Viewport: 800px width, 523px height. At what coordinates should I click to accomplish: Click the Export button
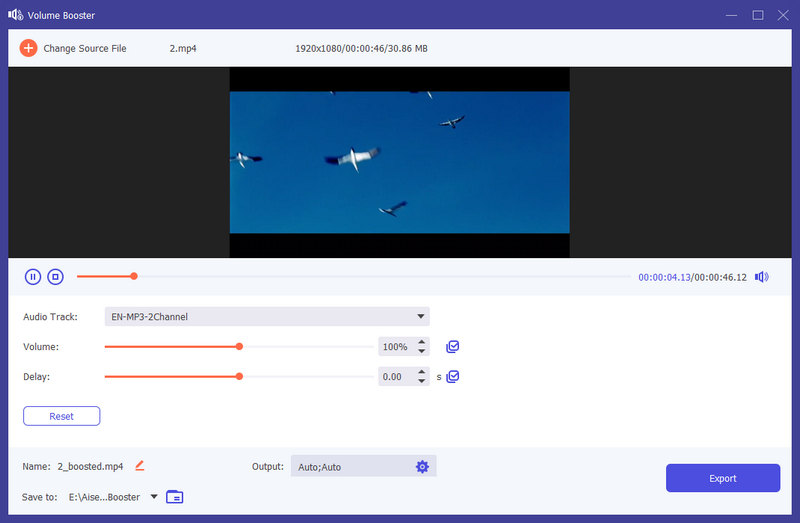coord(723,478)
